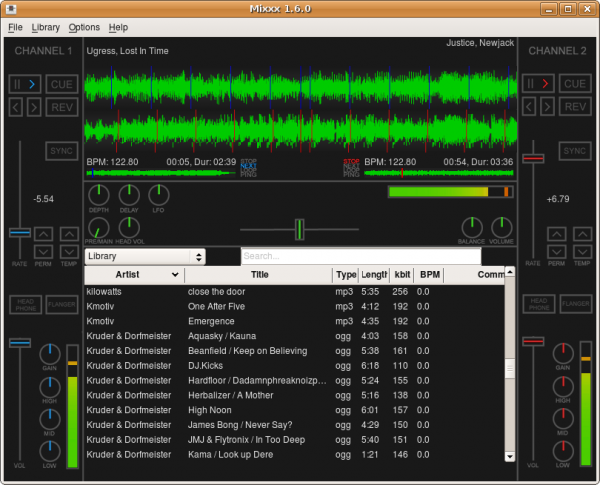Click the master VOLUME knob
Image resolution: width=600 pixels, height=485 pixels.
tap(501, 228)
